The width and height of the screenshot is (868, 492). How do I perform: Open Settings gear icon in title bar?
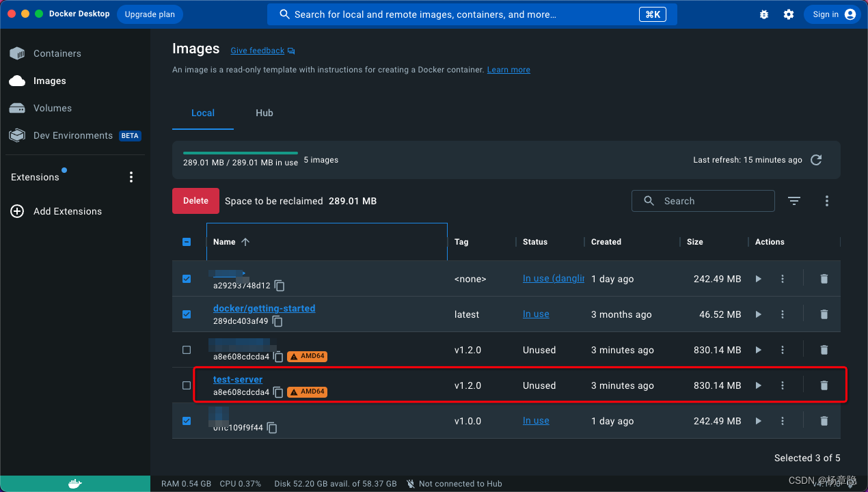[x=789, y=14]
